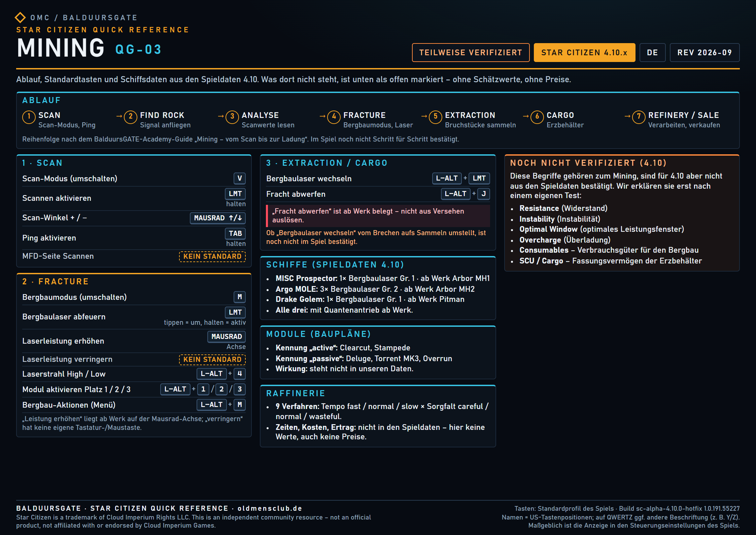Click the Kennung „active" module entry
Image resolution: width=756 pixels, height=535 pixels.
pyautogui.click(x=343, y=348)
